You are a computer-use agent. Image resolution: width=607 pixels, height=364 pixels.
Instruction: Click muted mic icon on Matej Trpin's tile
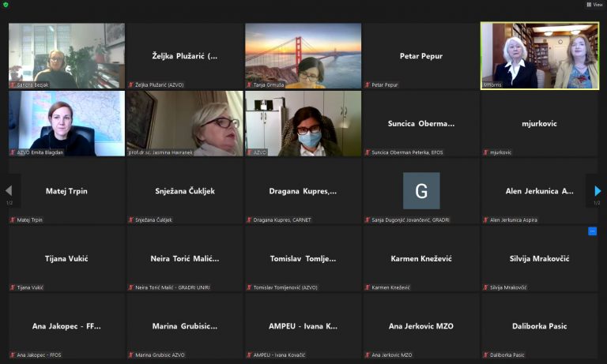[x=13, y=220]
